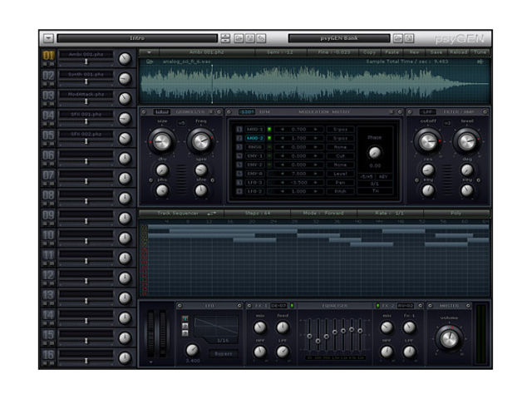This screenshot has width=532, height=399.
Task: Click the Paste button above the waveform
Action: coord(392,52)
